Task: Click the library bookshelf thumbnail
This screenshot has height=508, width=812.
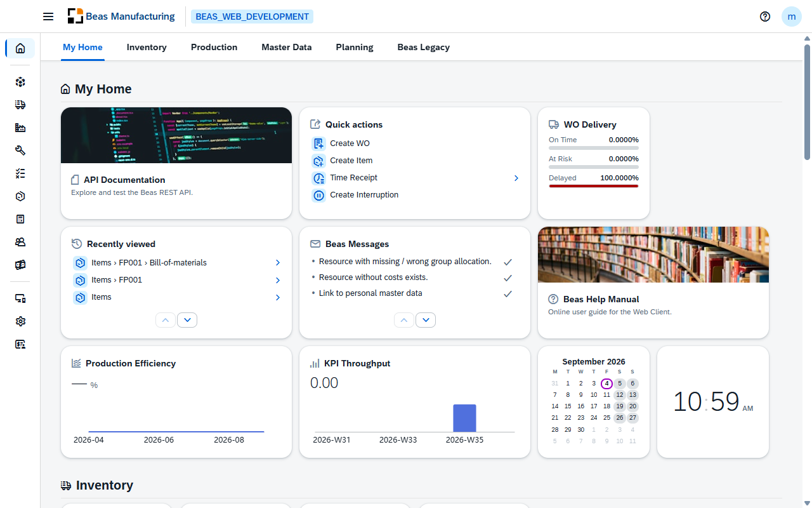Action: pyautogui.click(x=653, y=255)
